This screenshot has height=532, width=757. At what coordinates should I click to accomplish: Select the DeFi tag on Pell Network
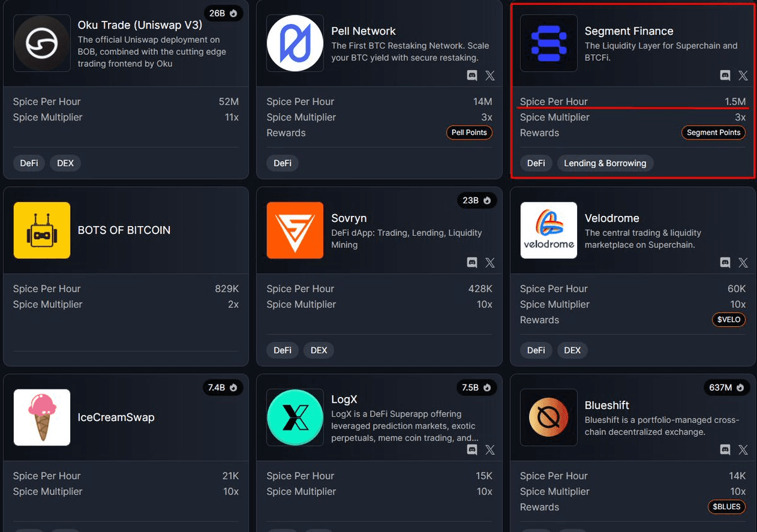click(282, 163)
